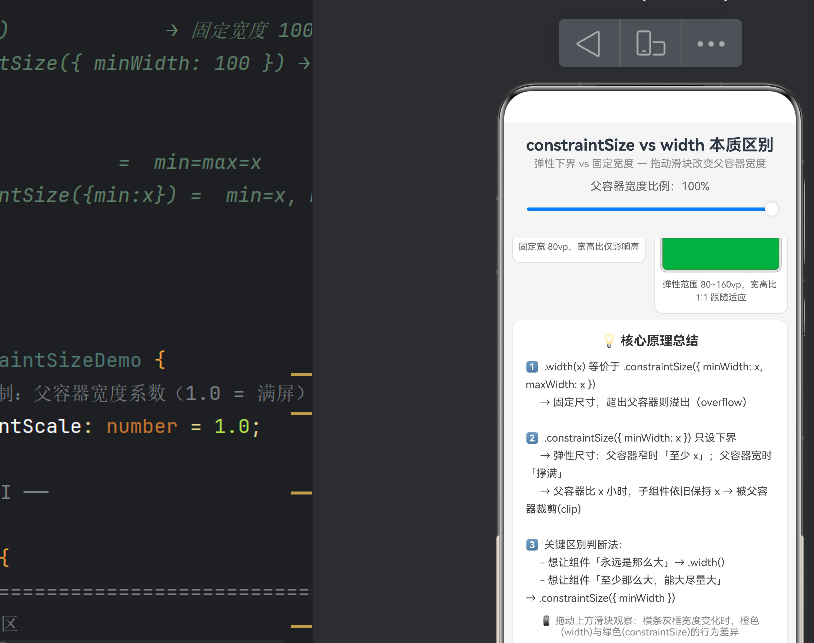Viewport: 814px width, 643px height.
Task: Open the three-dots more options menu
Action: 711,43
